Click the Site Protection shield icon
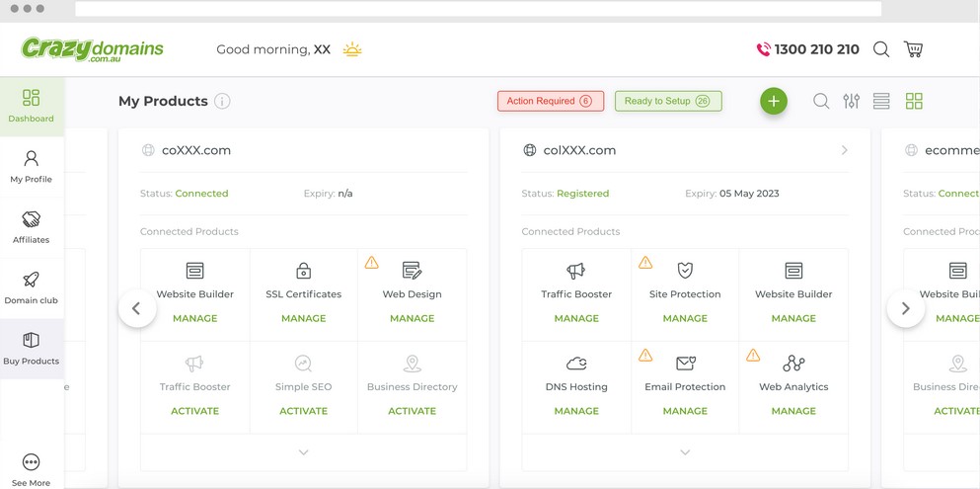The image size is (980, 489). [685, 271]
